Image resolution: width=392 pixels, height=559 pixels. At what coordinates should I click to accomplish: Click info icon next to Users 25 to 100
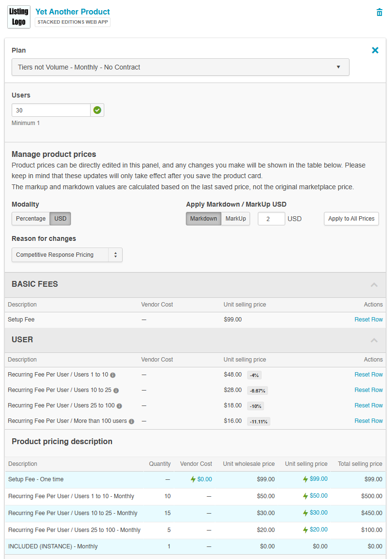(x=119, y=405)
